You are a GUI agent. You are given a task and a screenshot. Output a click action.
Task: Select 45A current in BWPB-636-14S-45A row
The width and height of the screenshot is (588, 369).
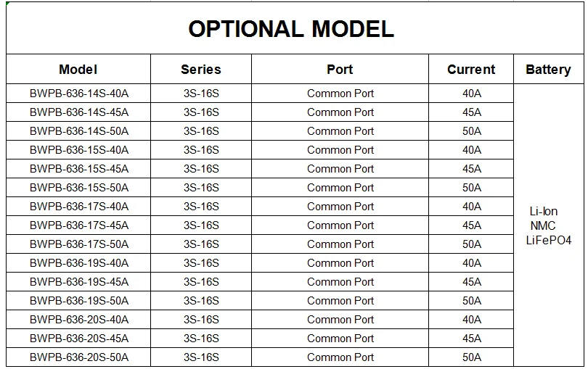[x=472, y=112]
